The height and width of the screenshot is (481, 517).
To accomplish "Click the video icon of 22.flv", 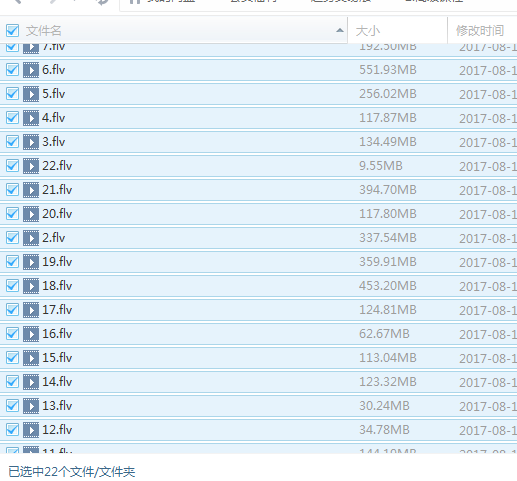I will [x=31, y=166].
